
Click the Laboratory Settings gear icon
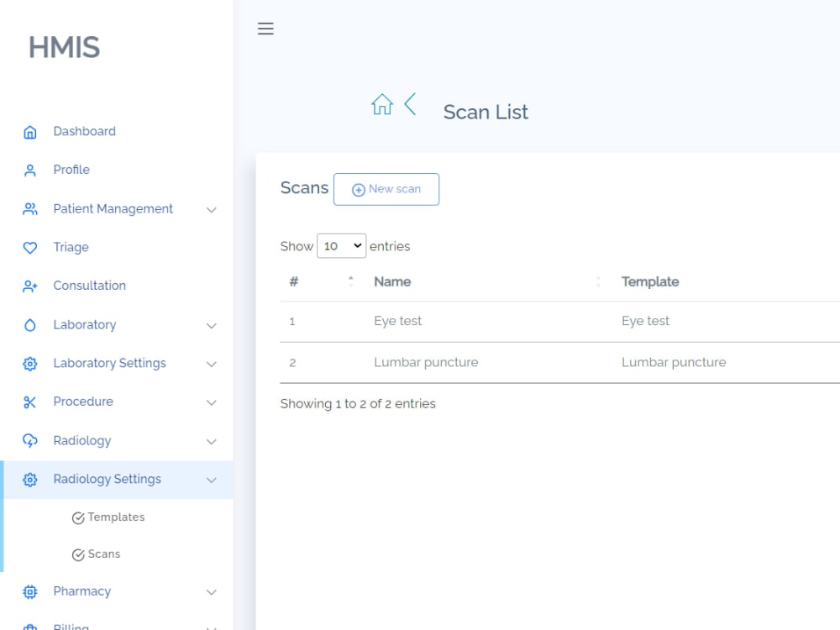tap(30, 364)
